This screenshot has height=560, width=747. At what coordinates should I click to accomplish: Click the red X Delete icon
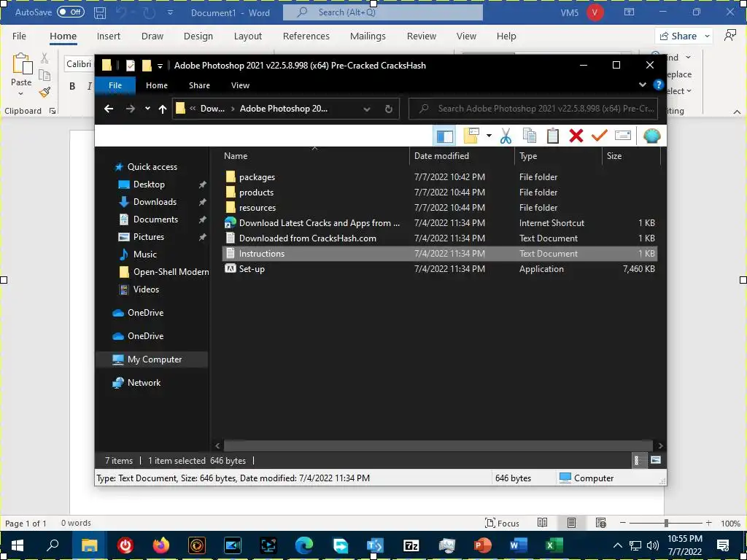click(576, 136)
